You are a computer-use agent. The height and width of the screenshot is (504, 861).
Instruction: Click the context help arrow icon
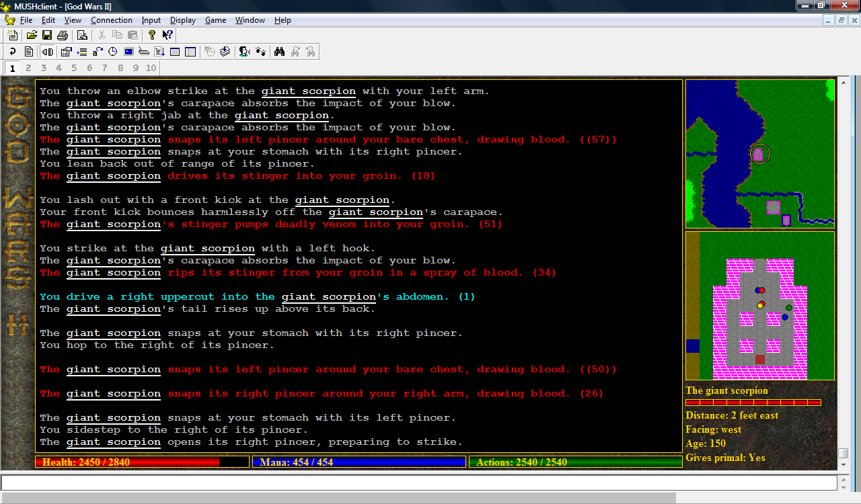(x=167, y=36)
